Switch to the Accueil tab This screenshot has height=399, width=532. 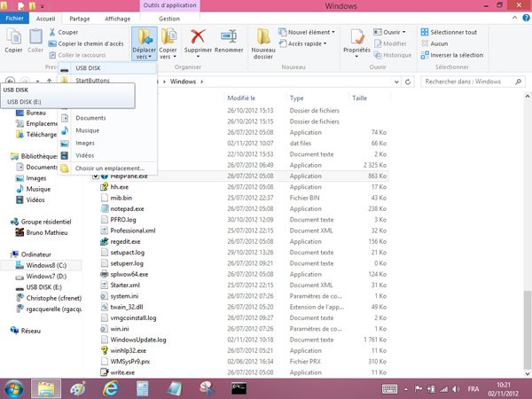tap(45, 19)
